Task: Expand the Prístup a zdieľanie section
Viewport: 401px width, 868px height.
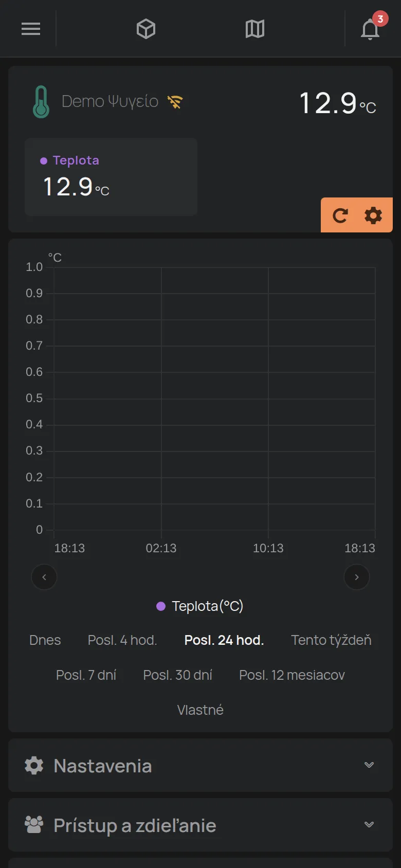Action: [x=200, y=825]
